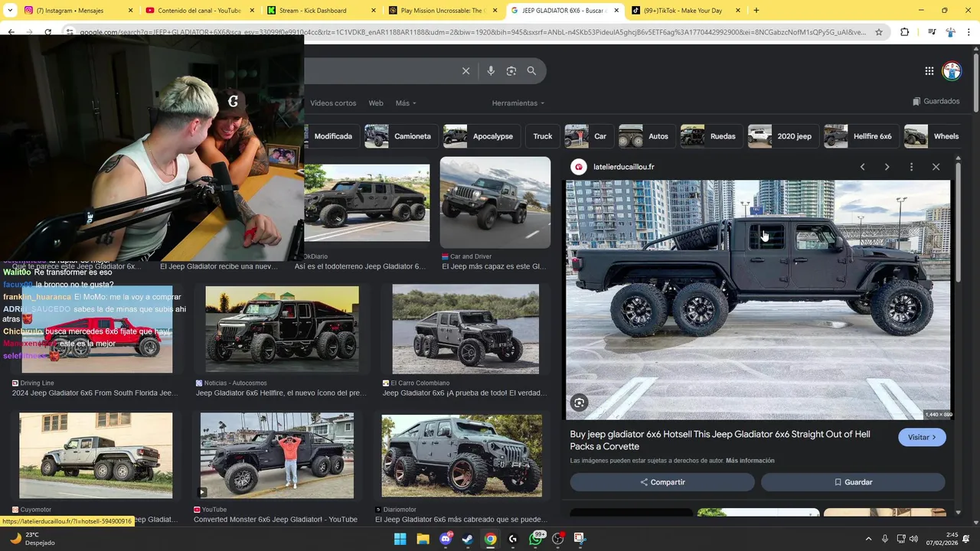Switch to Play Mission Uncrossable tab
The image size is (980, 551).
443,11
